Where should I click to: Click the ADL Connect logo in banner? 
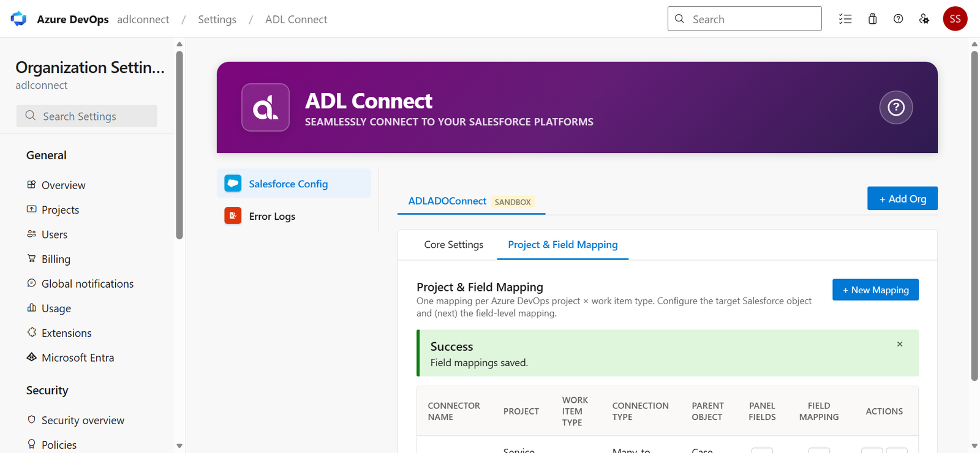265,107
